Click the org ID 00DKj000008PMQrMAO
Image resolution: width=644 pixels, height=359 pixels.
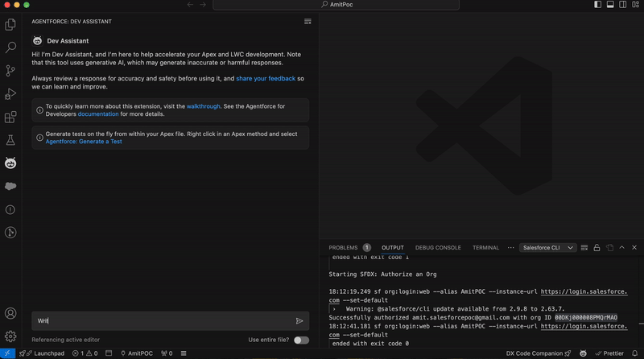[x=586, y=317]
